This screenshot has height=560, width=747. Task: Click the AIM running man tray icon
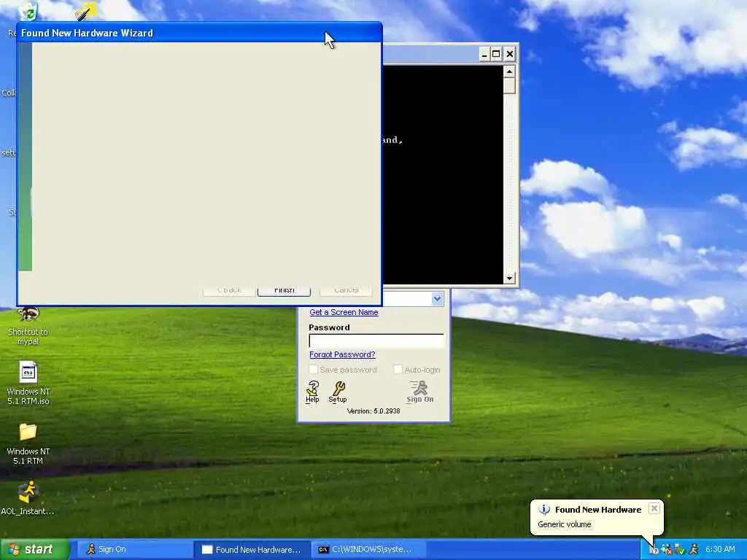(x=693, y=550)
